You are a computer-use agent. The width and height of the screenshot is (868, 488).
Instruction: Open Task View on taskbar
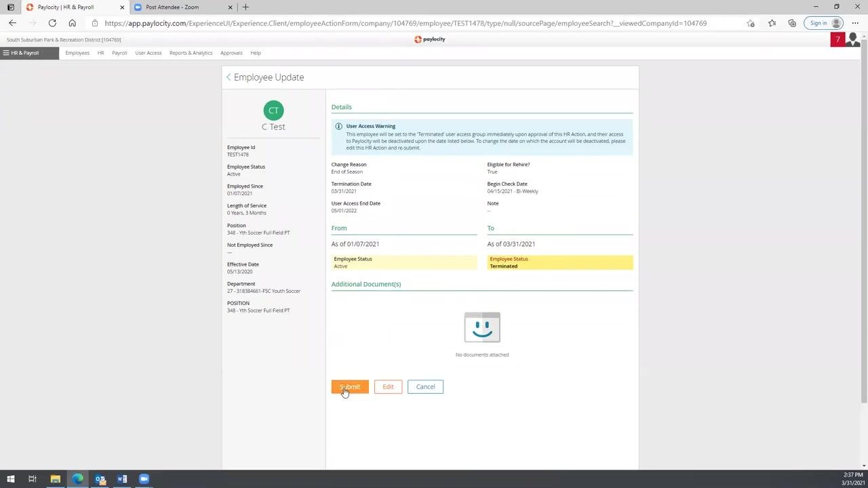click(x=32, y=479)
